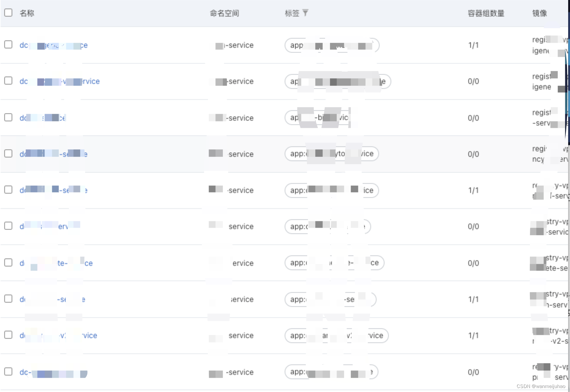The image size is (570, 392).
Task: Click the label tag containing '-bi'
Action: point(318,118)
